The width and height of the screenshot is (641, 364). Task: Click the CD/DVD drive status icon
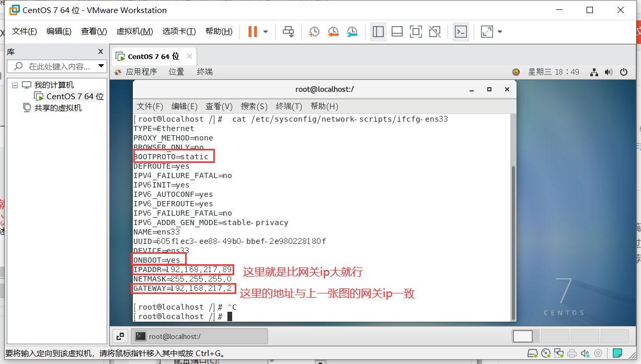click(546, 353)
